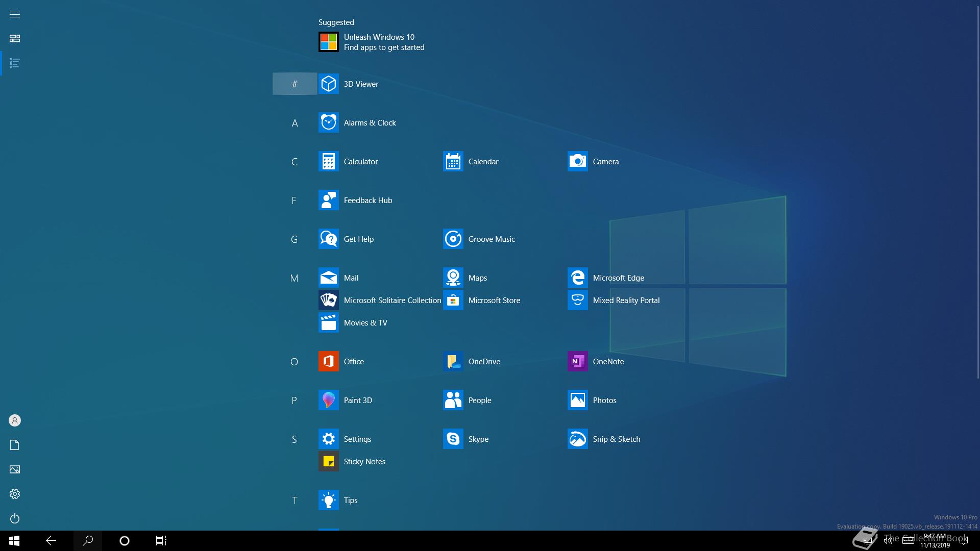Open the Calendar app icon
The width and height of the screenshot is (980, 551).
coord(453,161)
